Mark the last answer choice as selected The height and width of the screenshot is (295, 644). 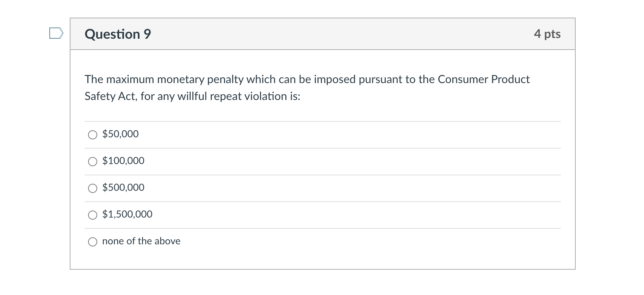[x=93, y=241]
